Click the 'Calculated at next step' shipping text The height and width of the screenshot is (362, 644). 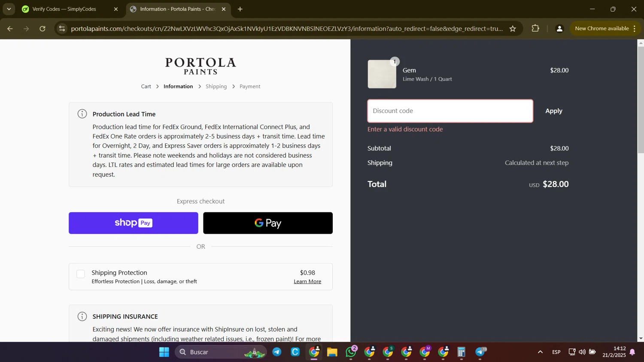(537, 163)
